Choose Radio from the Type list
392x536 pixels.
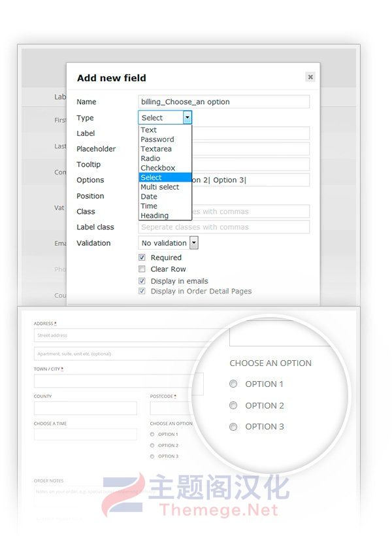pyautogui.click(x=165, y=159)
